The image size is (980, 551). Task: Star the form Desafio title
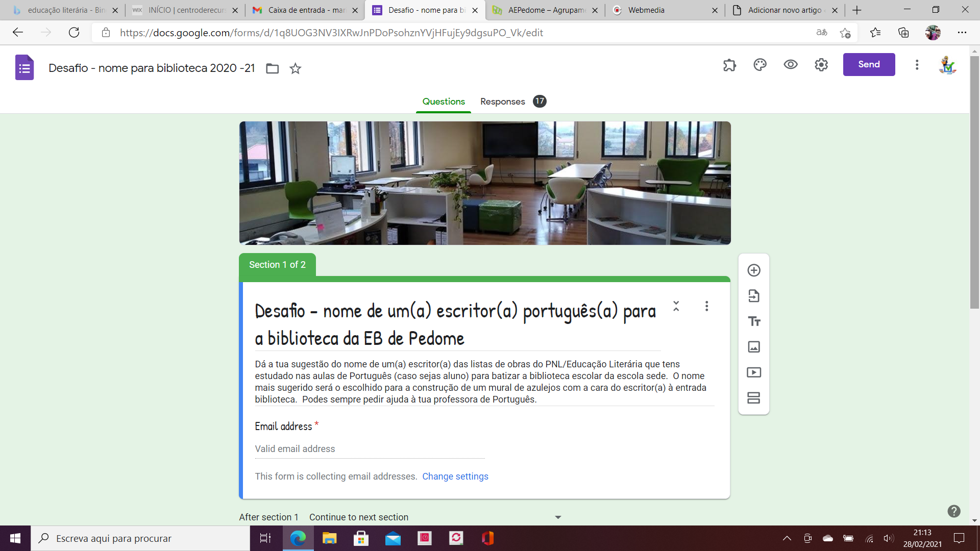click(295, 68)
